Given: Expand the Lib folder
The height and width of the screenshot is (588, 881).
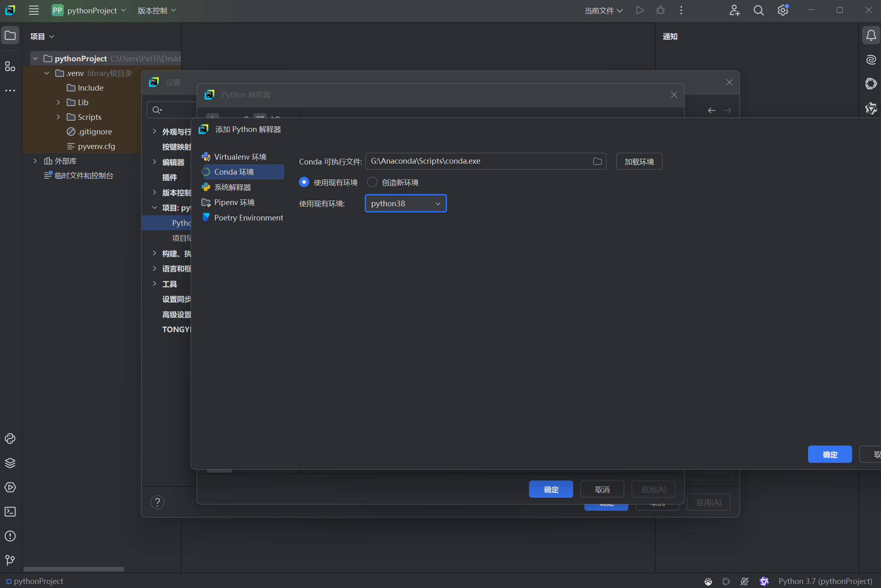Looking at the screenshot, I should click(58, 102).
